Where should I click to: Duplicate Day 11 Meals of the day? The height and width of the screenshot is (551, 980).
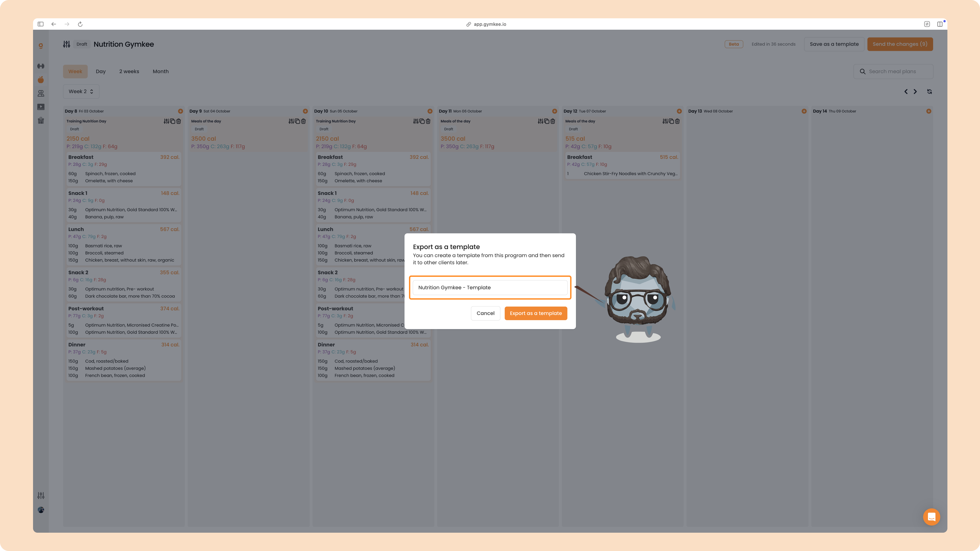click(547, 121)
